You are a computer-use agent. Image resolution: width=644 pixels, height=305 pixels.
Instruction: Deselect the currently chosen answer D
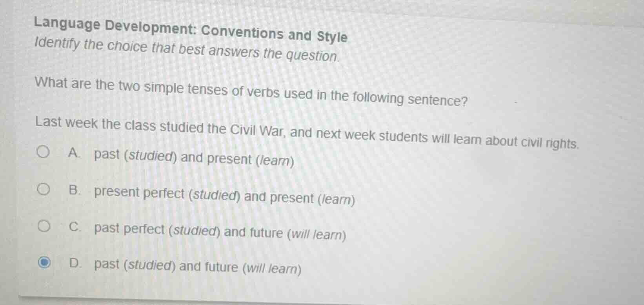click(x=44, y=262)
